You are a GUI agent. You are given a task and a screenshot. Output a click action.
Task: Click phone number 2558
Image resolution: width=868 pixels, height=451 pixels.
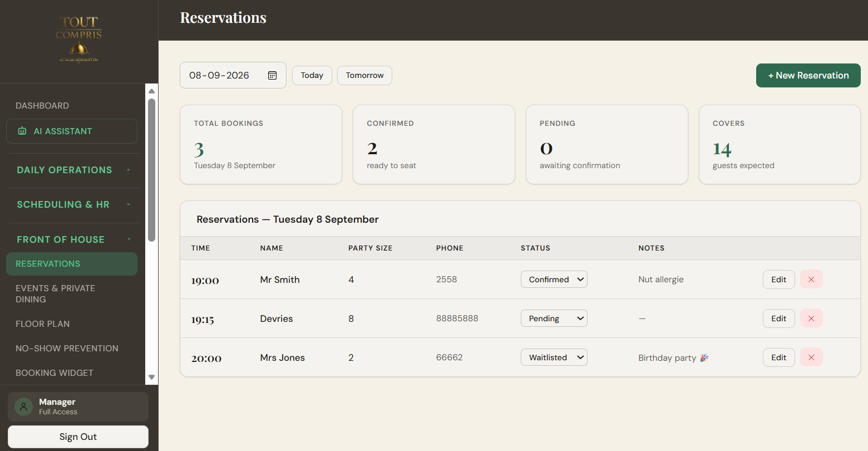(x=447, y=280)
